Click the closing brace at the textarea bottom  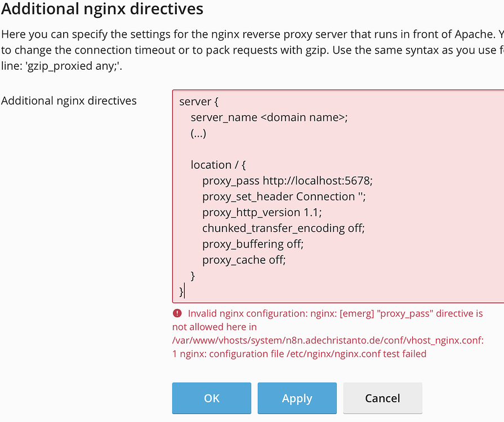point(181,291)
